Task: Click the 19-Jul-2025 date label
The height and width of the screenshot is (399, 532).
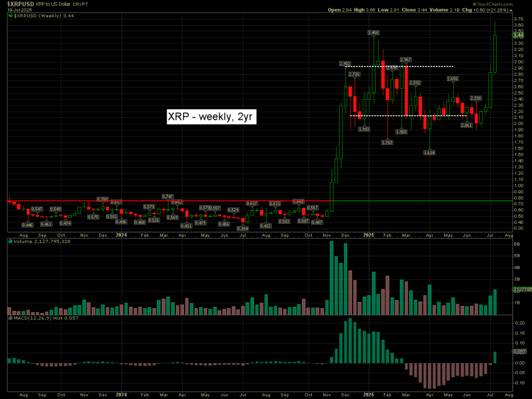Action: tap(19, 10)
